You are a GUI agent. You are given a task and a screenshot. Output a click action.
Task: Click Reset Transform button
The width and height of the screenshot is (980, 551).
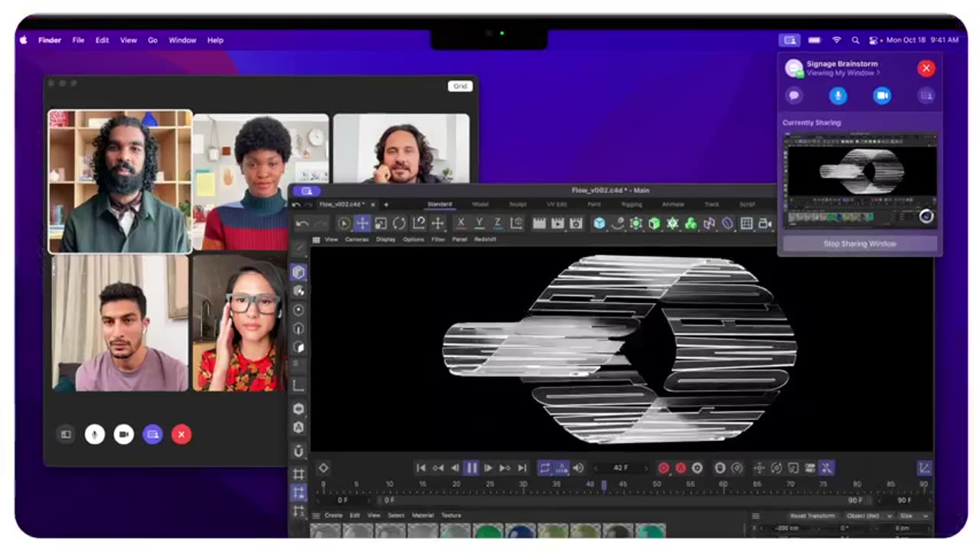click(812, 516)
